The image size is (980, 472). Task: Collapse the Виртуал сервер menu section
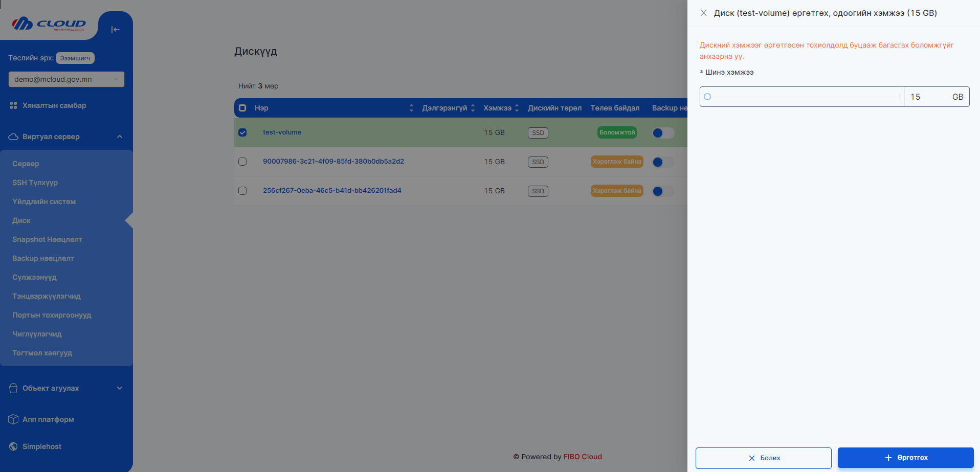click(x=120, y=137)
